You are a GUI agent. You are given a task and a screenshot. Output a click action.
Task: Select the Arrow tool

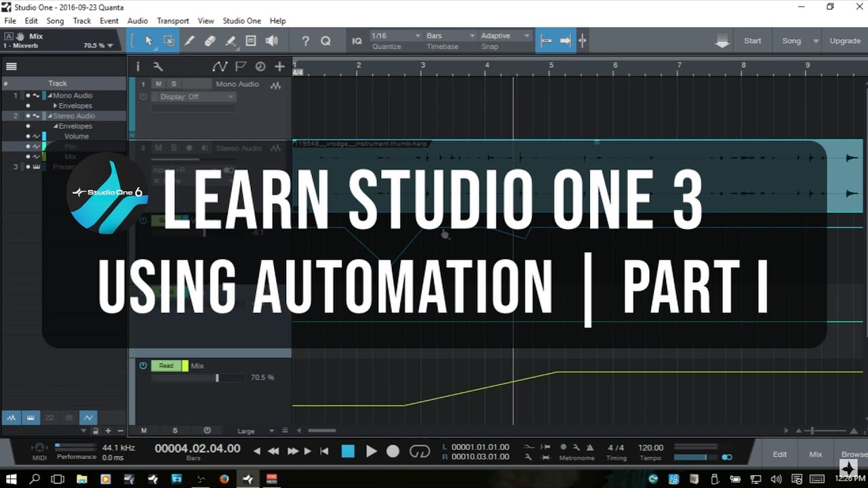pyautogui.click(x=149, y=41)
